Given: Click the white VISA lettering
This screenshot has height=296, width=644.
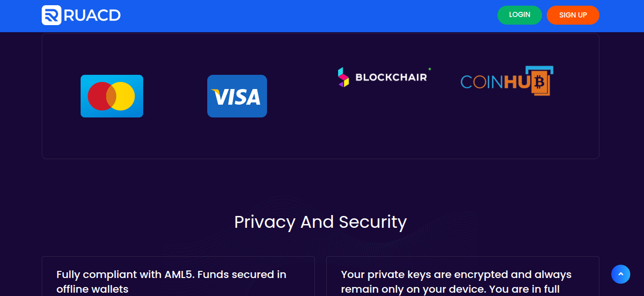Looking at the screenshot, I should [x=236, y=98].
